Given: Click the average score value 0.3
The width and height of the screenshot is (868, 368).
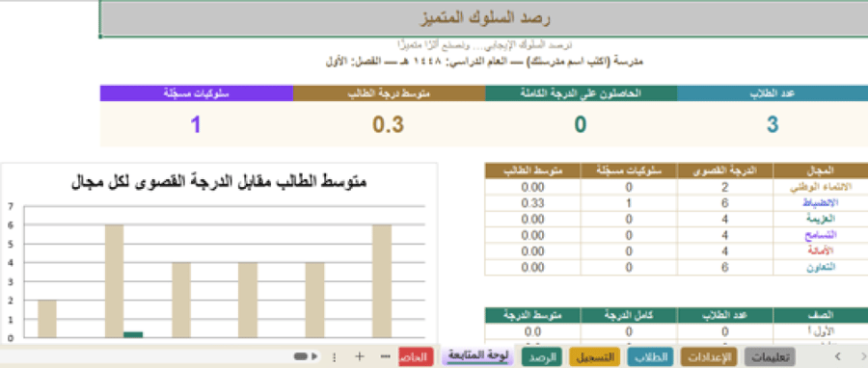Looking at the screenshot, I should pyautogui.click(x=388, y=125).
